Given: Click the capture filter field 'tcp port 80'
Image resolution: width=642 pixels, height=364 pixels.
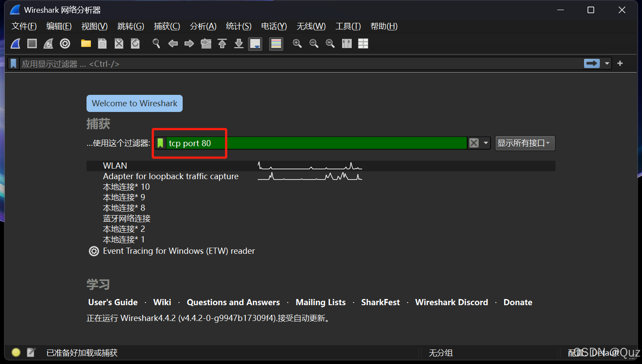Looking at the screenshot, I should [x=316, y=143].
